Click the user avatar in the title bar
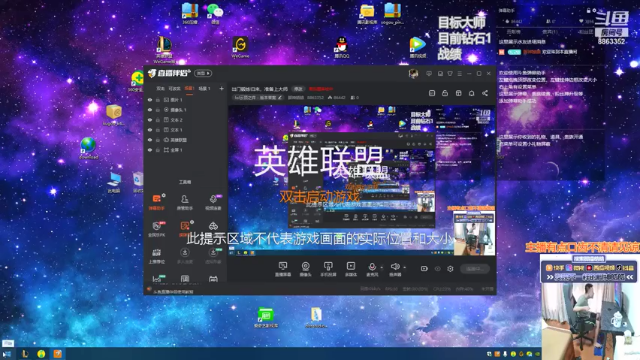640x360 pixels. 413,73
